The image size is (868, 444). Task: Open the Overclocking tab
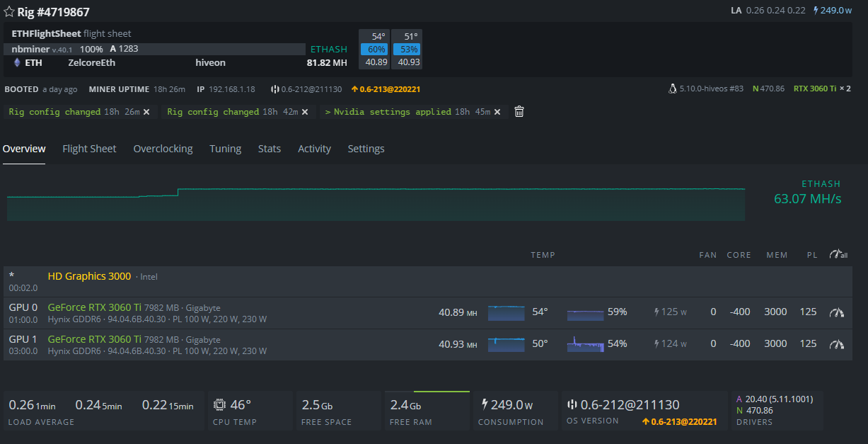pyautogui.click(x=163, y=149)
